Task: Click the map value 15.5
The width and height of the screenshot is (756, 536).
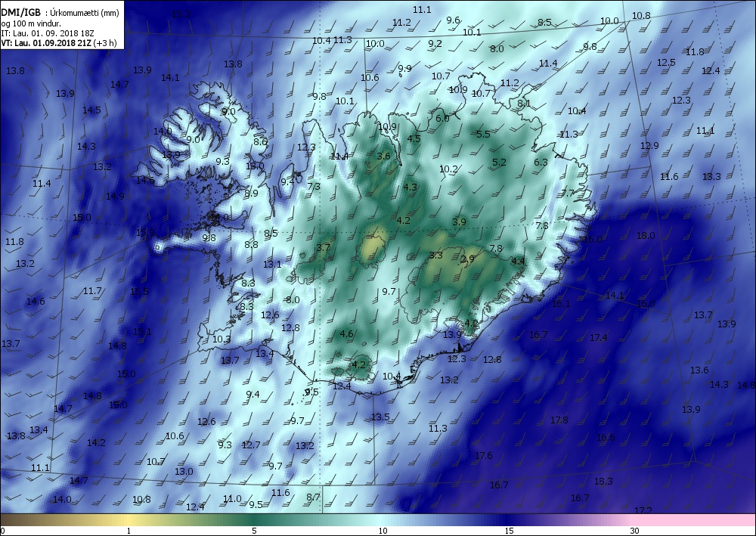Action: point(139,291)
